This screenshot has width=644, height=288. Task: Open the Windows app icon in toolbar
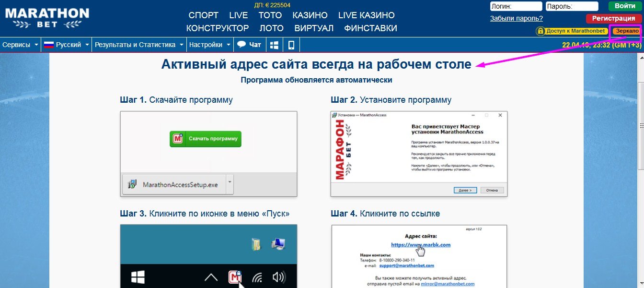(x=274, y=45)
